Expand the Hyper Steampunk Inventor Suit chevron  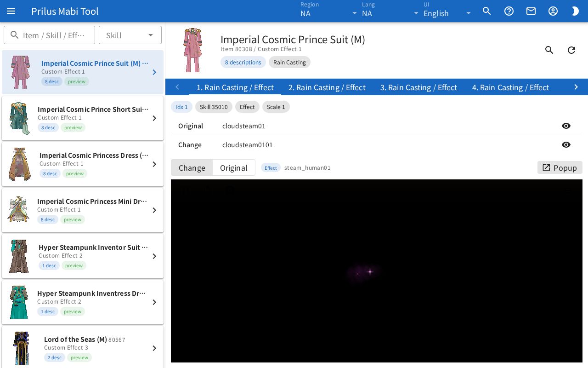tap(154, 256)
